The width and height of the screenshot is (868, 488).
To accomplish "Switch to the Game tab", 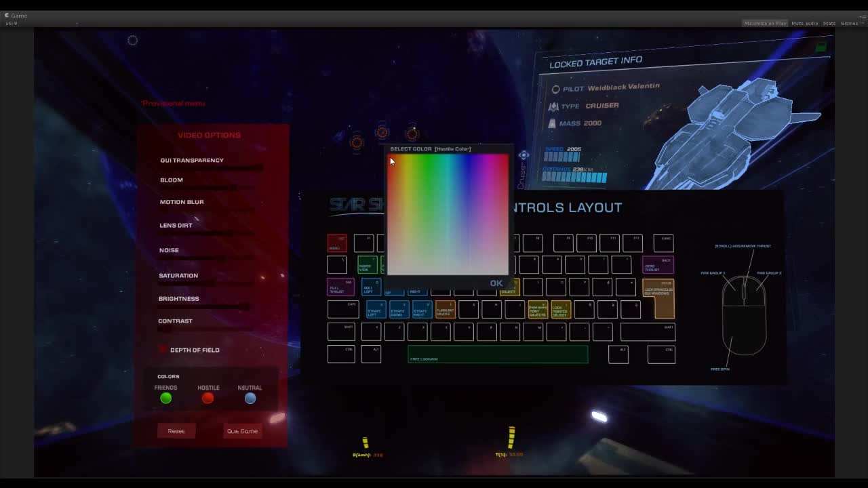I will point(15,15).
